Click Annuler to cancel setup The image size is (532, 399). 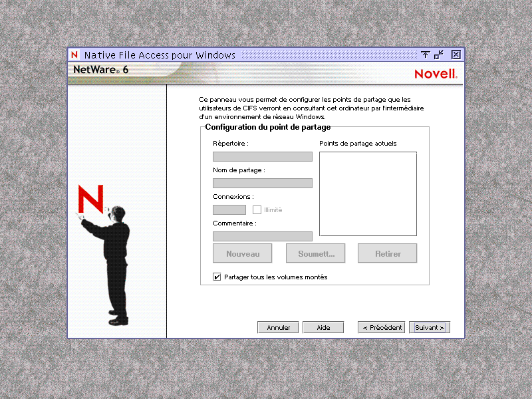pos(278,327)
